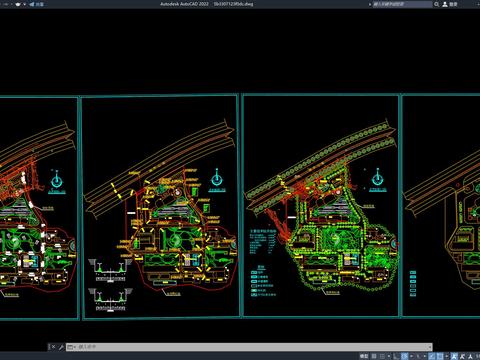
Task: Toggle snap mode in the status bar
Action: coord(382,356)
